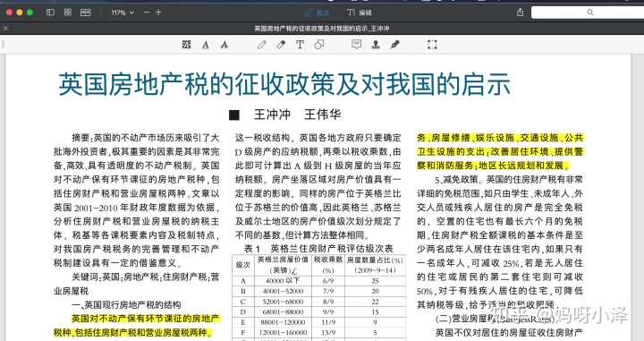644x341 pixels.
Task: Select the document tab 英国房地产税的征收政策
Action: pyautogui.click(x=322, y=29)
